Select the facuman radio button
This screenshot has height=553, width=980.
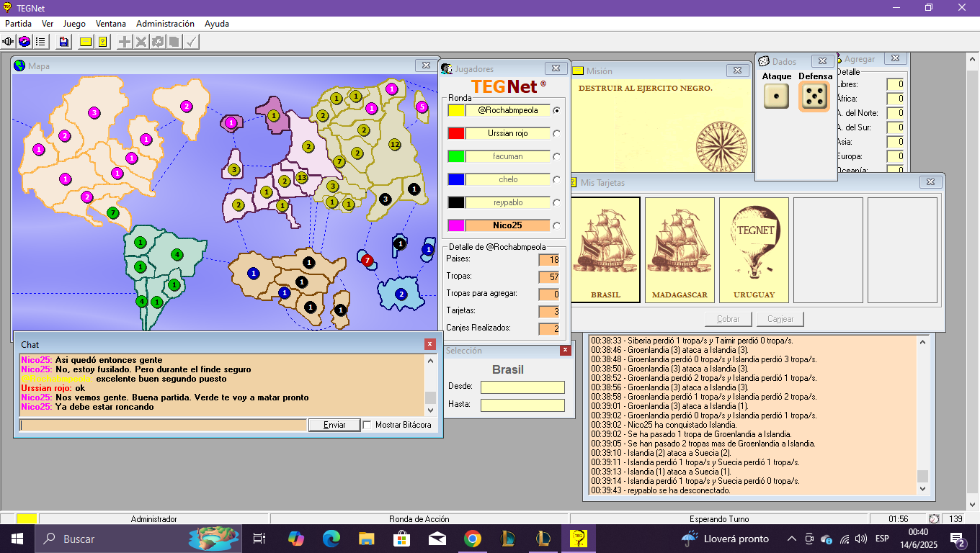(x=556, y=157)
